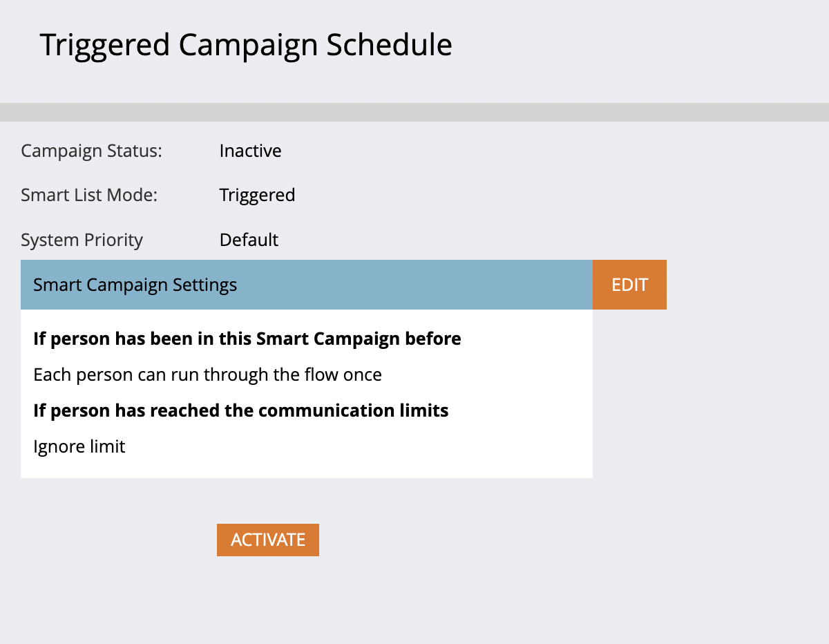829x644 pixels.
Task: Click the word 'Status:' in Campaign Status
Action: (x=134, y=151)
